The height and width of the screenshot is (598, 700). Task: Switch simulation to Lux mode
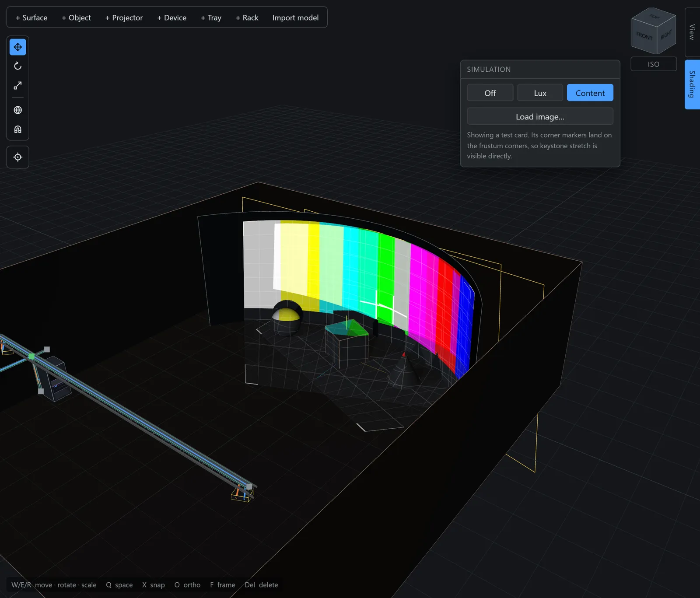pyautogui.click(x=540, y=93)
